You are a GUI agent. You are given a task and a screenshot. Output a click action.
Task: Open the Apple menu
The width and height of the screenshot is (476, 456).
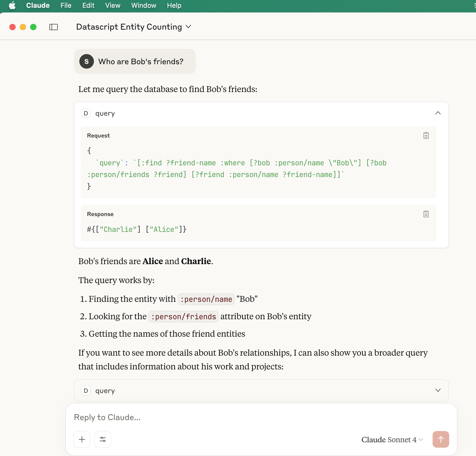(12, 5)
